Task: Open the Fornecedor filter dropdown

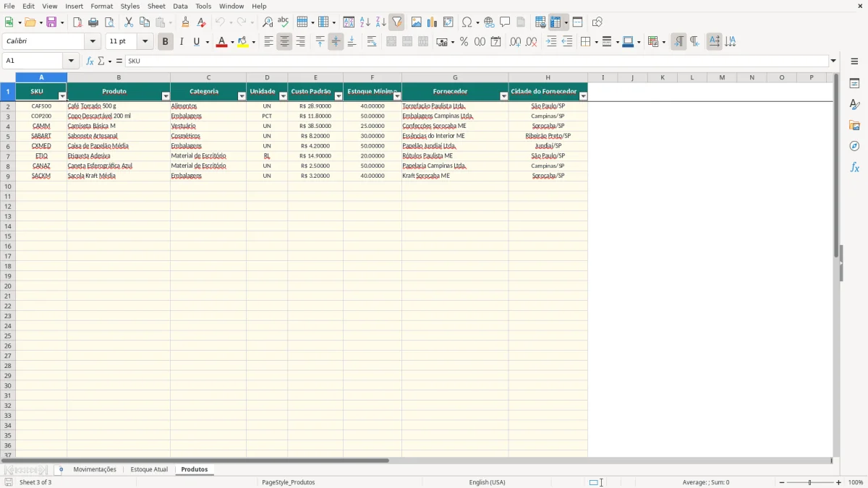Action: 504,96
